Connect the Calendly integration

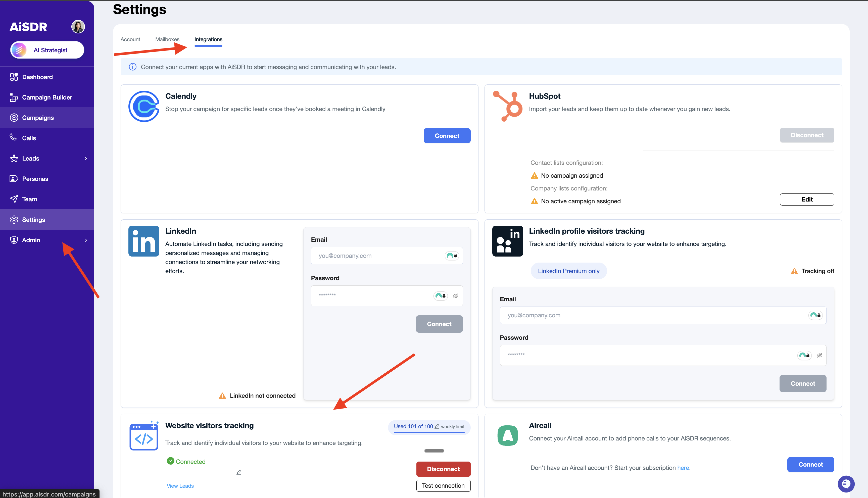pos(447,136)
